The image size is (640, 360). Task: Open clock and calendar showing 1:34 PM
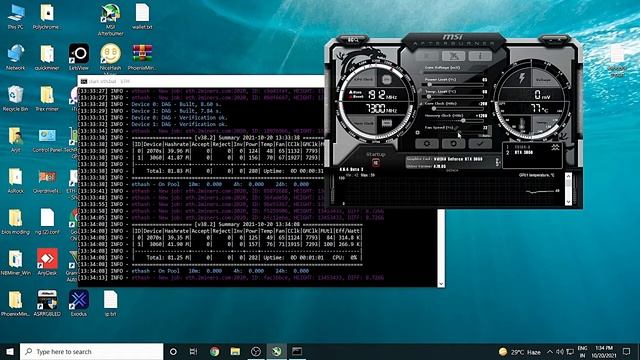(604, 352)
